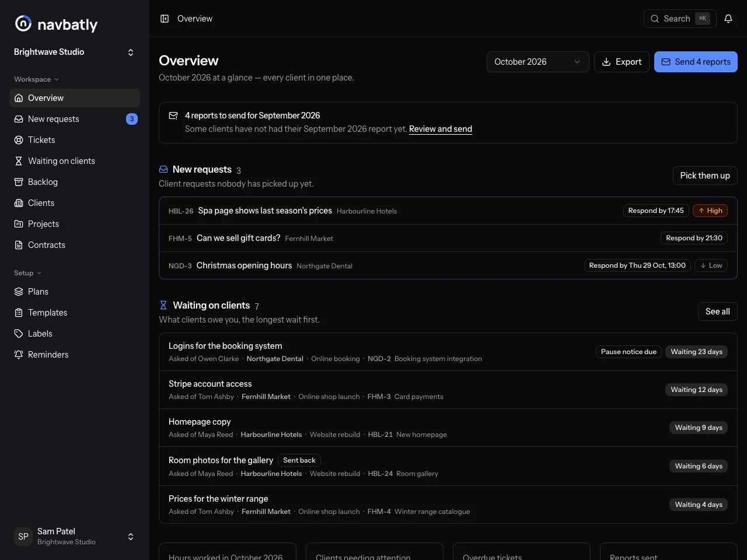
Task: Open the Christmas opening hours request
Action: (448, 265)
